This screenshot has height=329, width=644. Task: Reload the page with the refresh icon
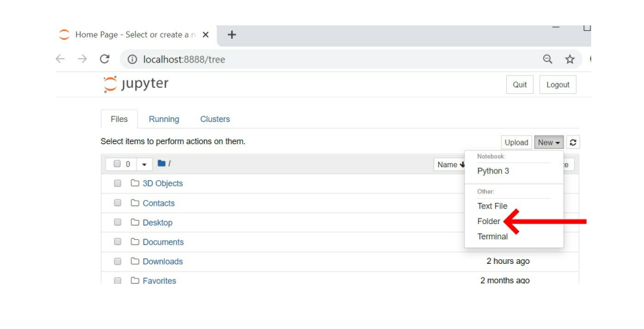105,59
